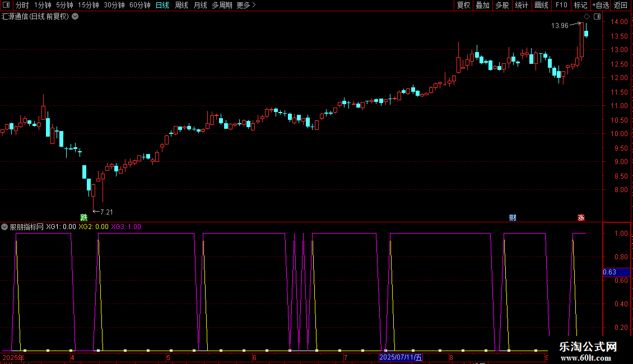Image resolution: width=633 pixels, height=364 pixels.
Task: Click the XG3: 1.00 value label
Action: [x=126, y=227]
